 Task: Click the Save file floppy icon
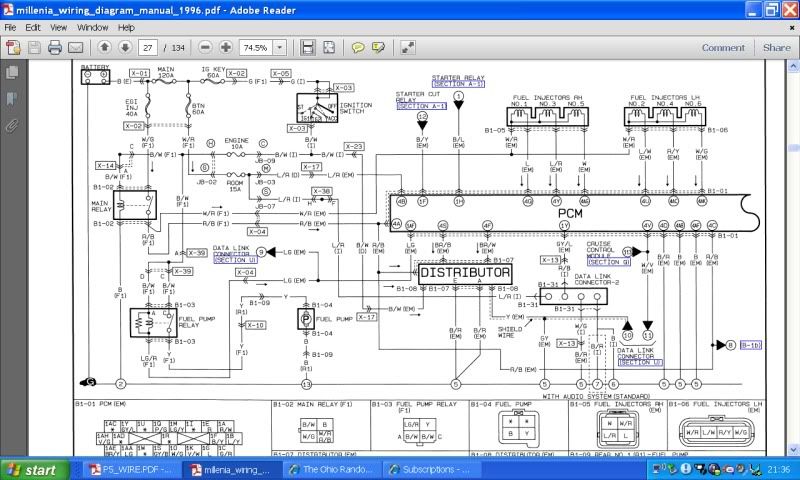pos(34,47)
